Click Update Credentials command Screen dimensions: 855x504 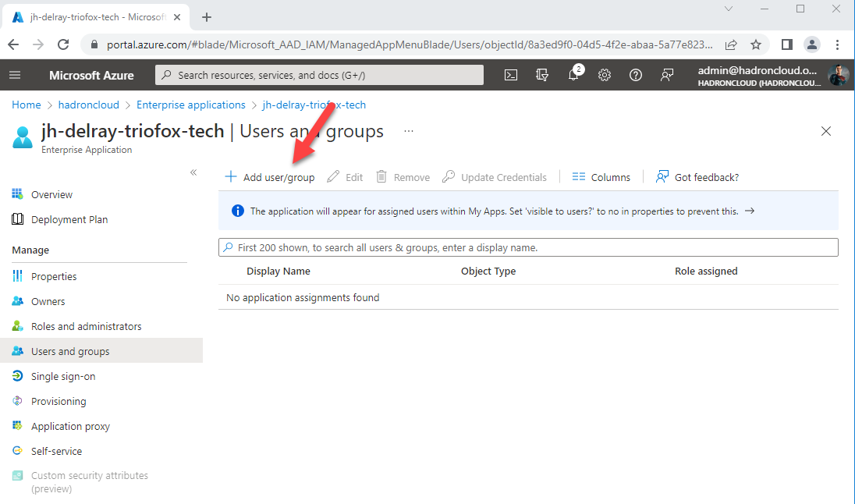pyautogui.click(x=494, y=177)
